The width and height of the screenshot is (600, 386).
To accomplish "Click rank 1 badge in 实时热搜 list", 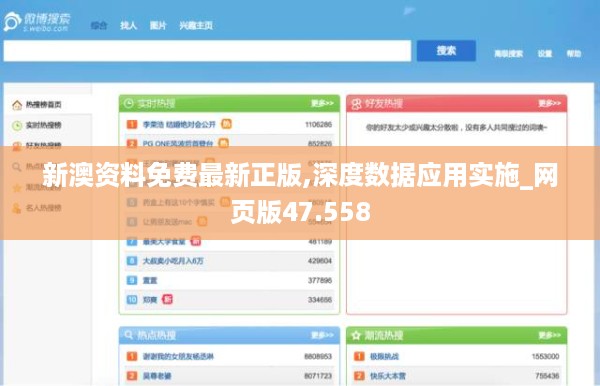I will tap(132, 124).
